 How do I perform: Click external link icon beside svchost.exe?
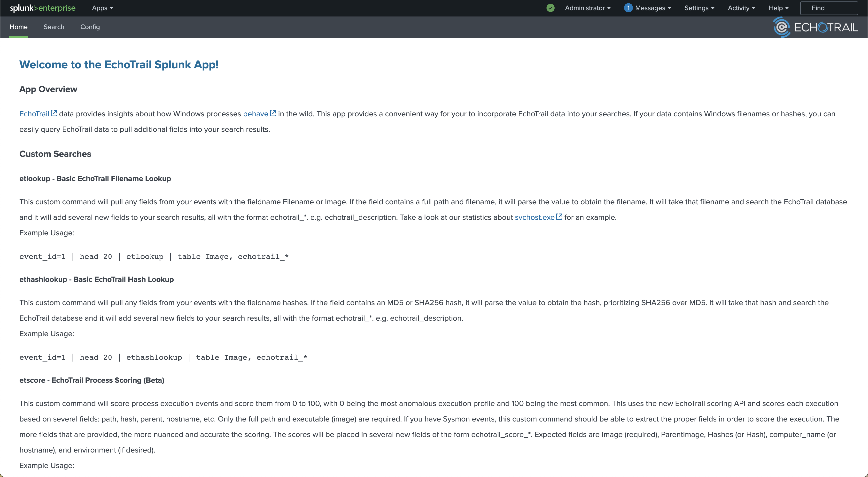559,217
